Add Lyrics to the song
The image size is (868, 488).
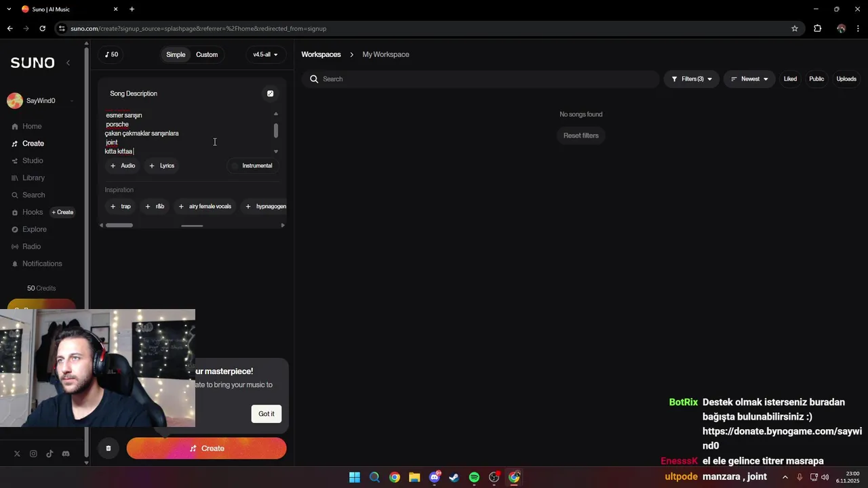[161, 165]
